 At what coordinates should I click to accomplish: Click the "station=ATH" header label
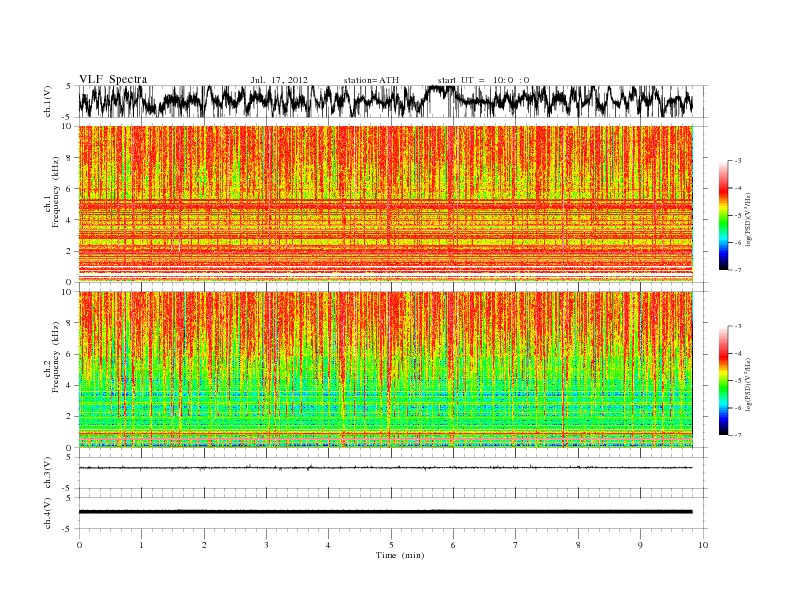click(x=371, y=80)
